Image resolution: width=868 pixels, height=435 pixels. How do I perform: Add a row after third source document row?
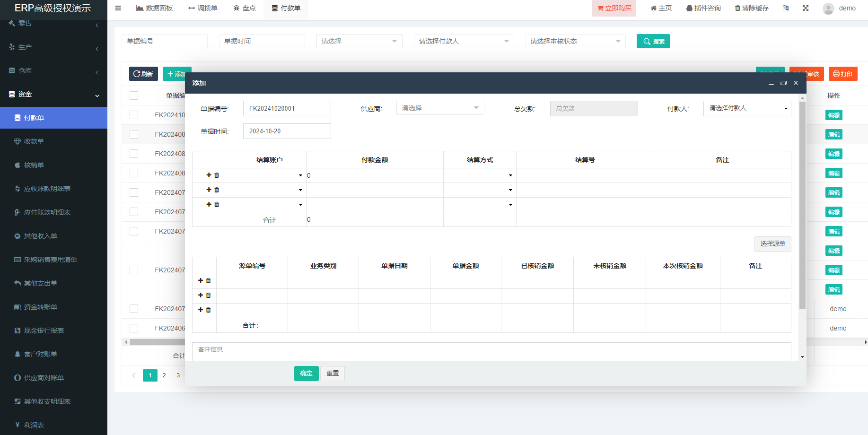(201, 310)
